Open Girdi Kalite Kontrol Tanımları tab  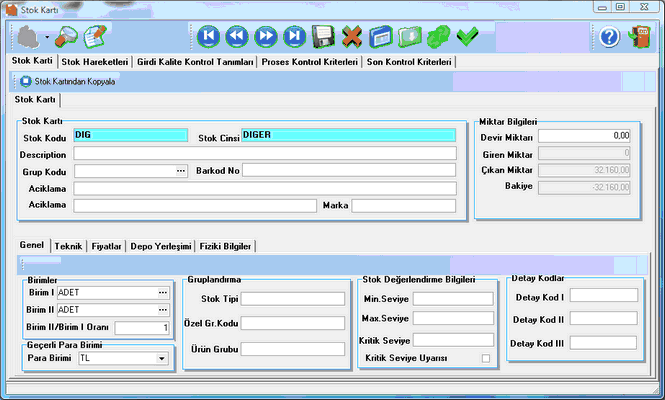pyautogui.click(x=195, y=62)
